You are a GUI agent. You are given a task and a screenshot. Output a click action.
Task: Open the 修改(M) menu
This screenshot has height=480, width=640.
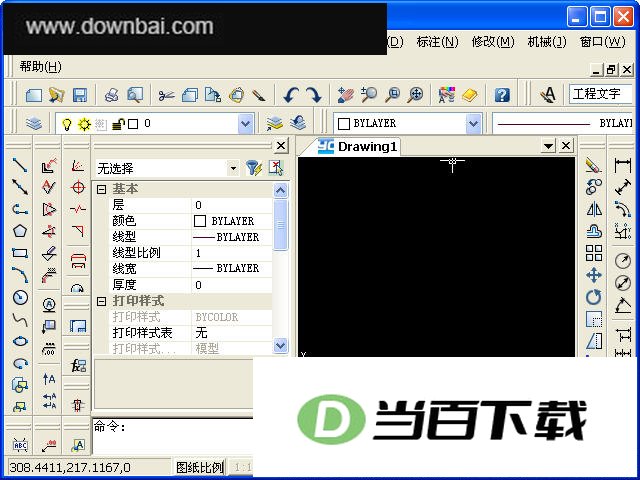tap(493, 42)
